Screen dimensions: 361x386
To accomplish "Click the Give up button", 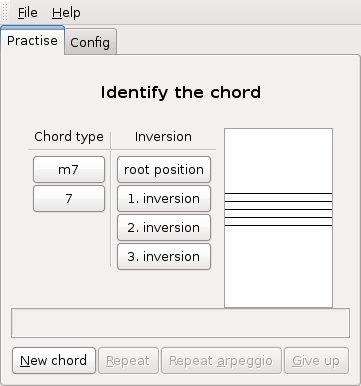I will coord(316,361).
